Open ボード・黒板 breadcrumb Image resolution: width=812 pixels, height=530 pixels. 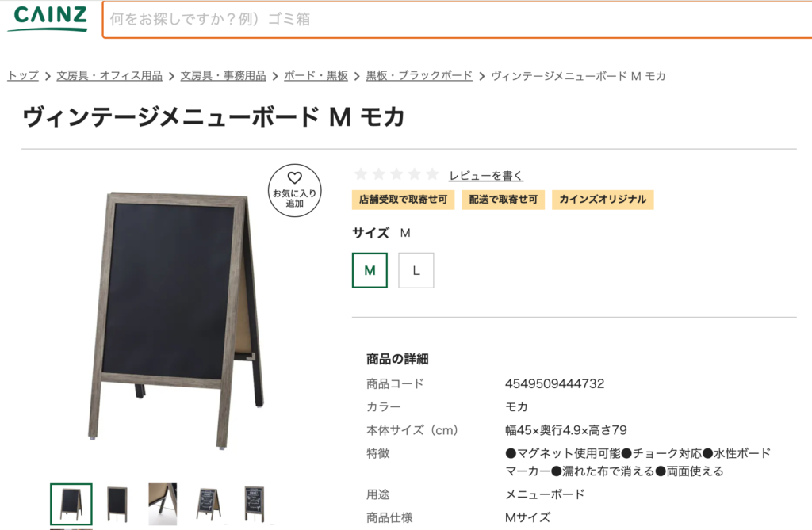point(316,75)
